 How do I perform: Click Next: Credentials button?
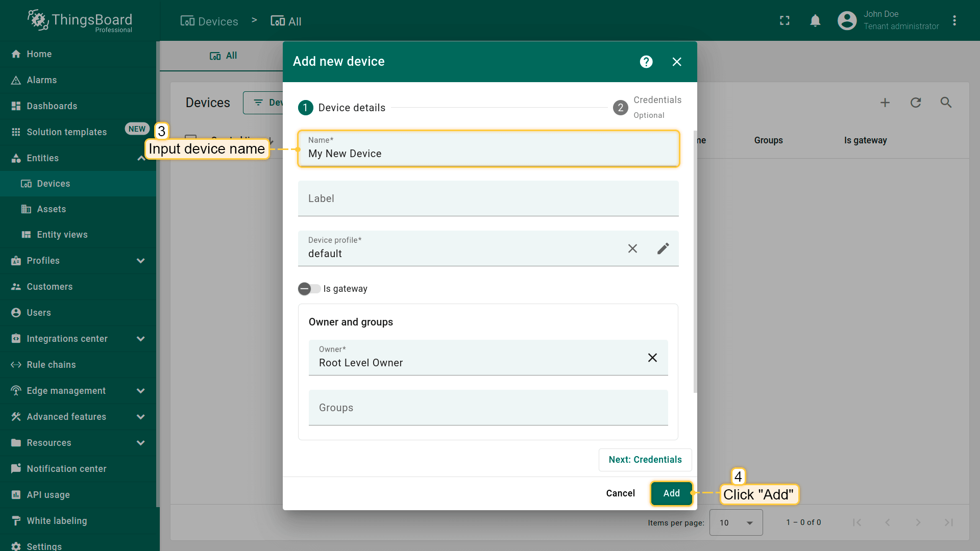pos(645,460)
